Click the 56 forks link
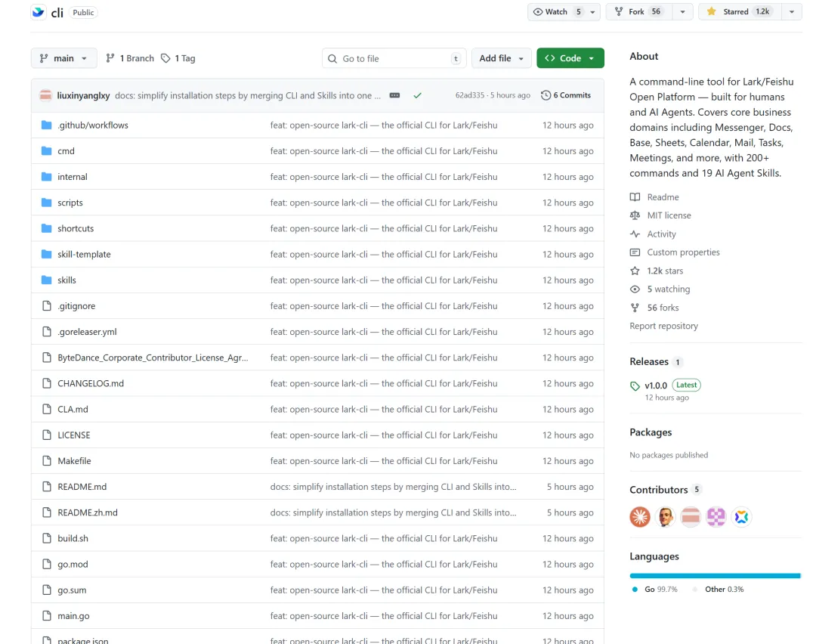The height and width of the screenshot is (644, 816). click(663, 308)
